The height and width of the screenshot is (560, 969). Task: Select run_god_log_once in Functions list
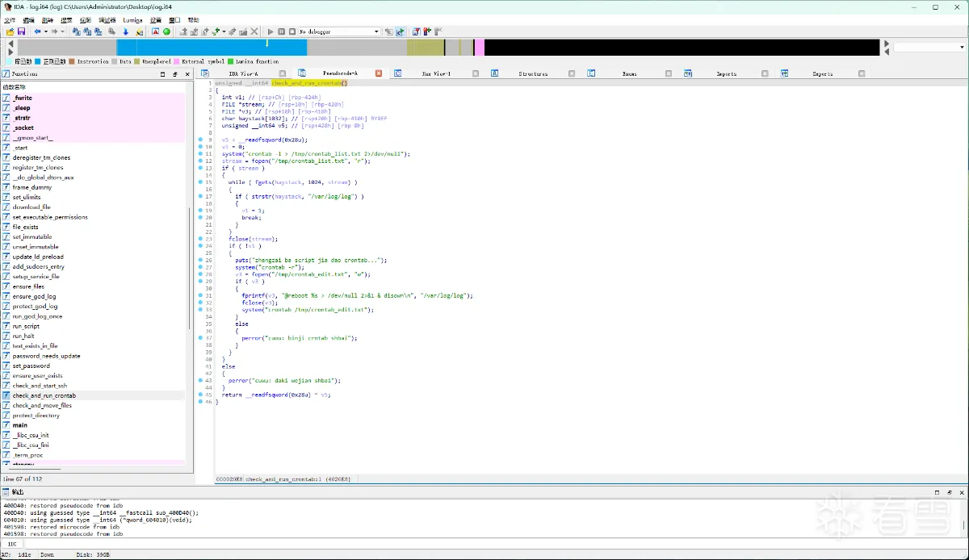(37, 316)
